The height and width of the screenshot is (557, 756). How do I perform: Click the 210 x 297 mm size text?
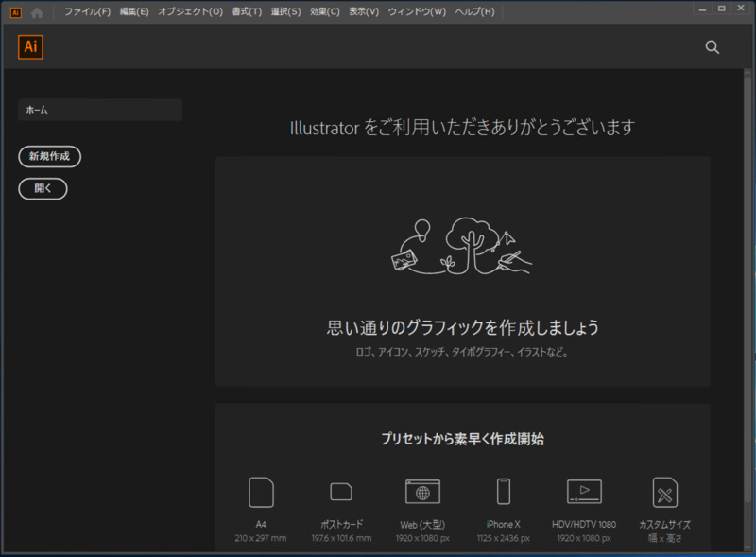[x=261, y=538]
